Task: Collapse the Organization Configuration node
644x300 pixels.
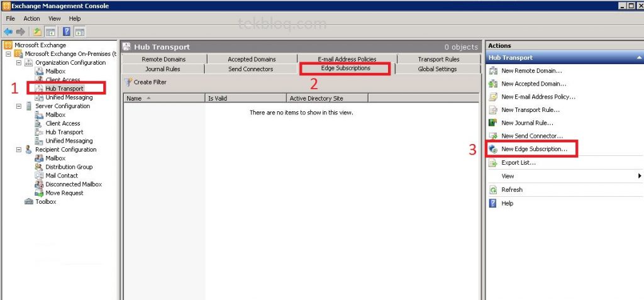Action: pyautogui.click(x=18, y=62)
